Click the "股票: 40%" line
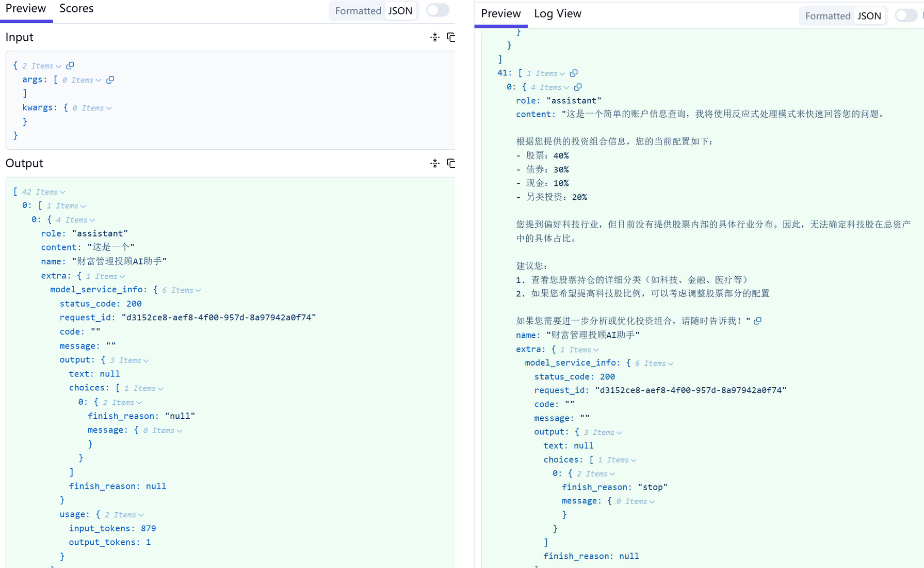 (543, 155)
